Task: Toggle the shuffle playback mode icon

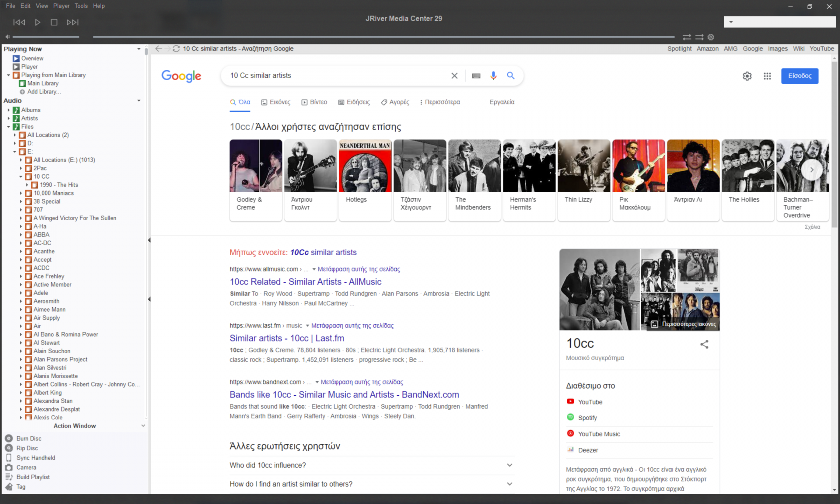Action: tap(699, 37)
